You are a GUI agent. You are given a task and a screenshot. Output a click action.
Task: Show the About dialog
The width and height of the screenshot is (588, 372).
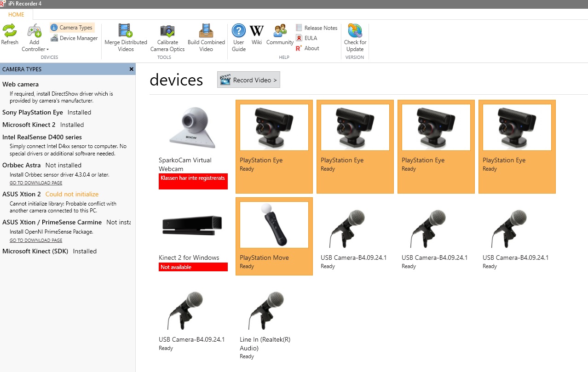(x=308, y=48)
